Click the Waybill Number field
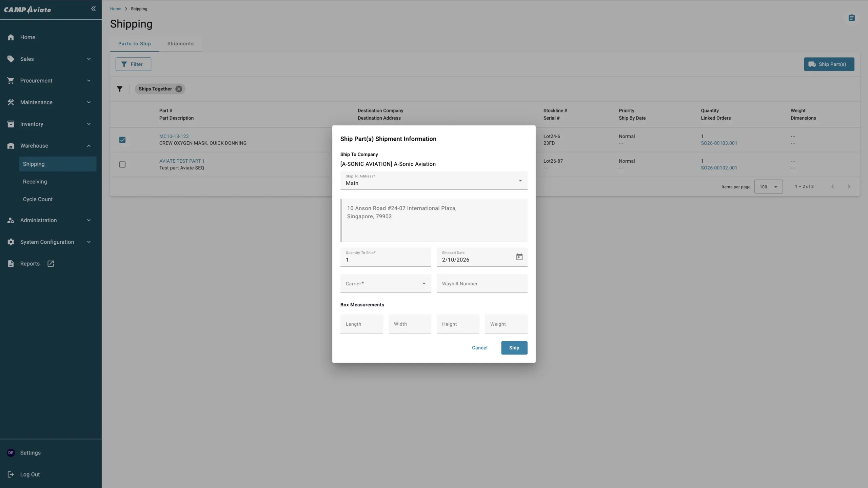 pyautogui.click(x=481, y=284)
